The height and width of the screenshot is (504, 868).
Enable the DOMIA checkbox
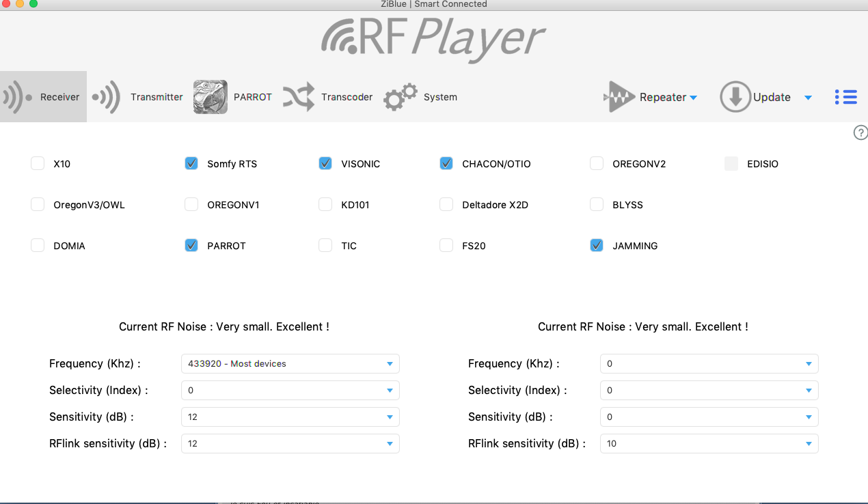click(38, 245)
